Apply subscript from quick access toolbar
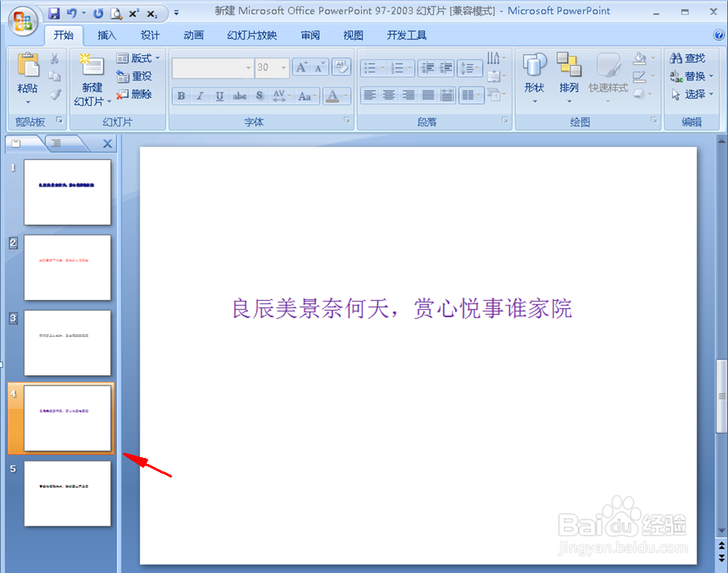728x573 pixels. 152,14
